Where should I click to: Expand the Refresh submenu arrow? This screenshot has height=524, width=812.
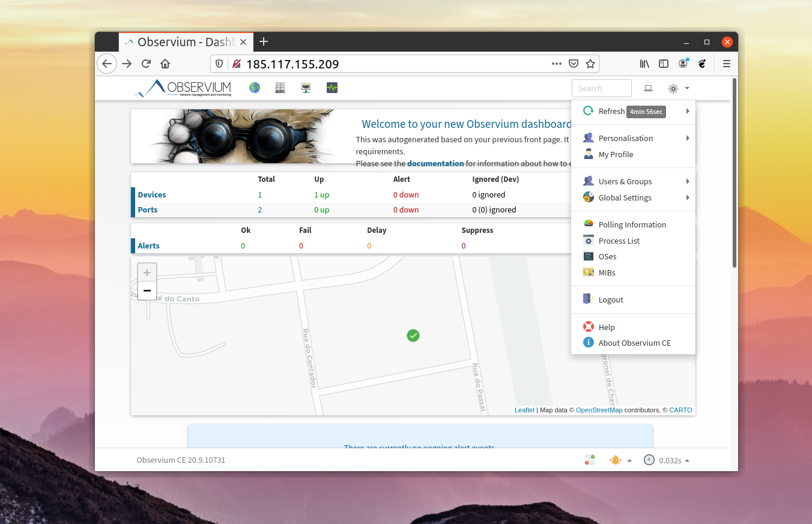click(x=688, y=111)
